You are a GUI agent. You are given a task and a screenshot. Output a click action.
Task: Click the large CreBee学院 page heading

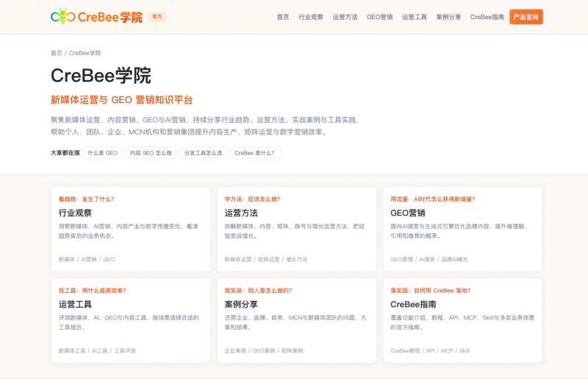[101, 76]
